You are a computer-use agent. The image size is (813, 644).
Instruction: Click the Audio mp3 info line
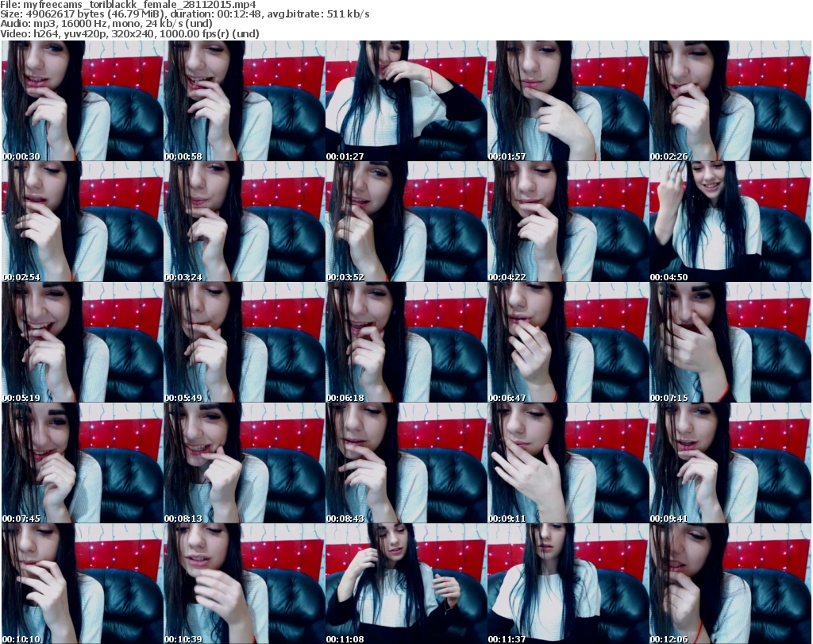tap(106, 24)
